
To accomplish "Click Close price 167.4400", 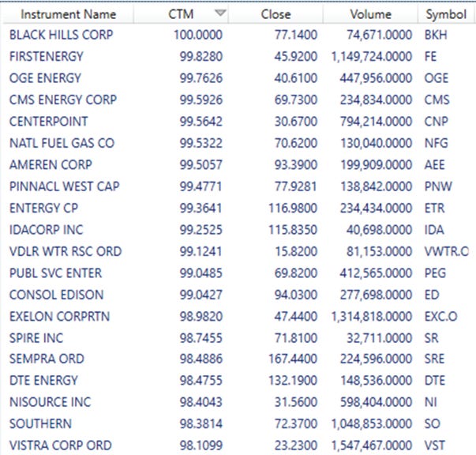I will tap(293, 359).
